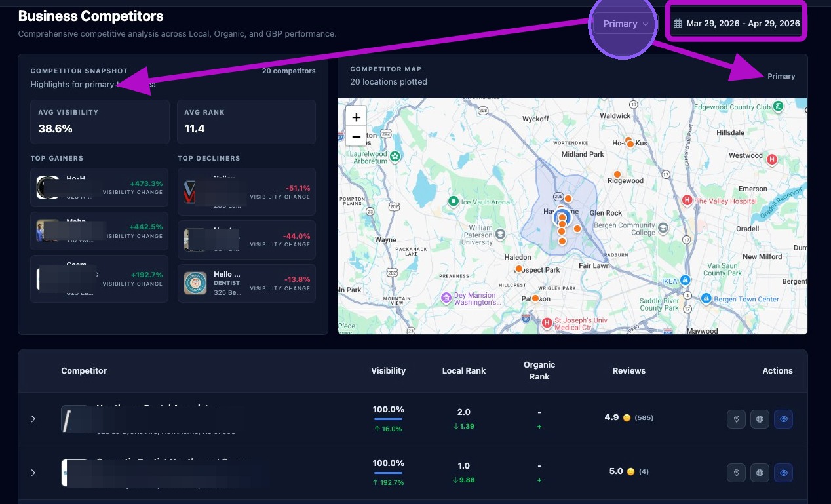Click Bergen Community College map marker
The width and height of the screenshot is (831, 504).
tap(663, 228)
